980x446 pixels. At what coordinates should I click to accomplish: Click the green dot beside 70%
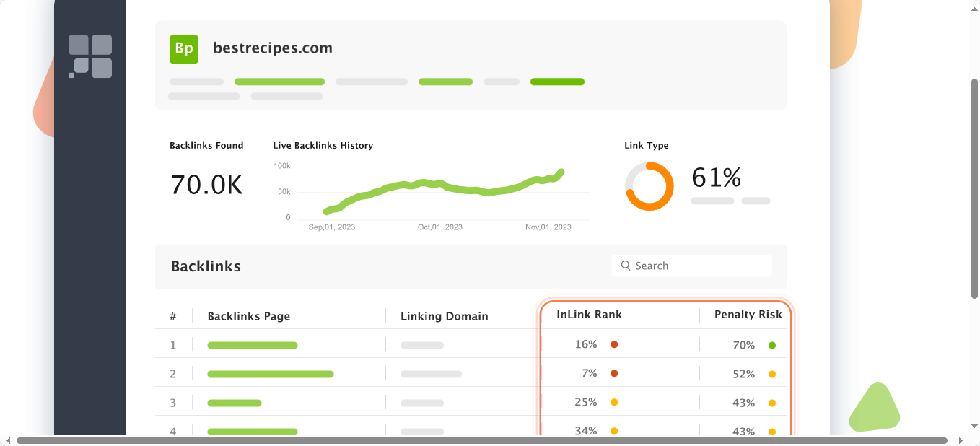772,345
